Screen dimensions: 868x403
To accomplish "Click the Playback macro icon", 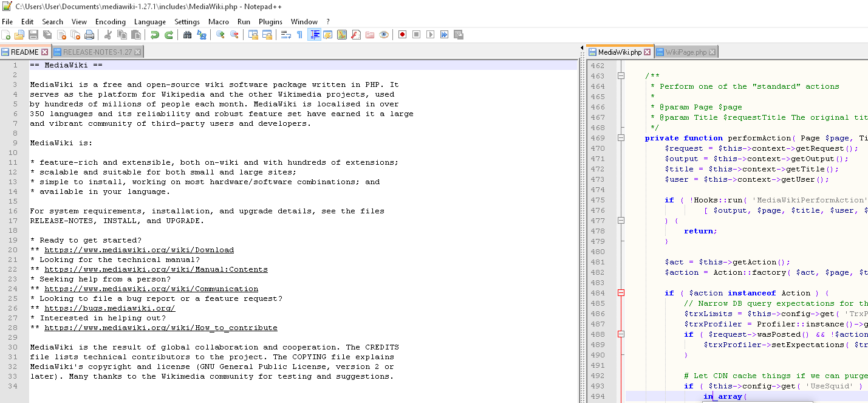I will click(430, 35).
